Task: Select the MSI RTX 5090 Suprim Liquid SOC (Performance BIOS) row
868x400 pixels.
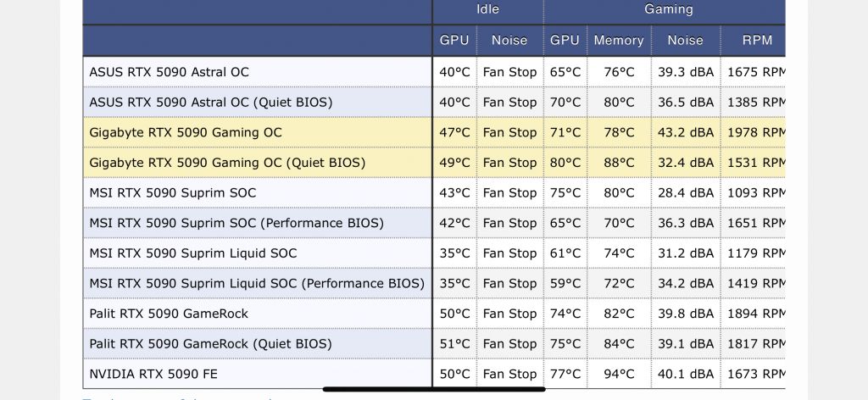Action: point(257,283)
